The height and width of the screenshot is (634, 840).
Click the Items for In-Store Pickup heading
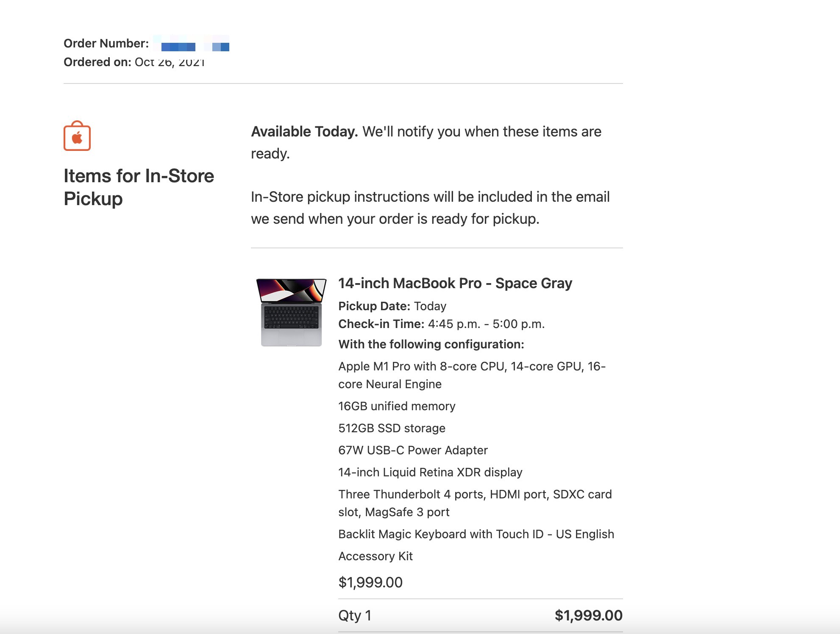click(139, 187)
